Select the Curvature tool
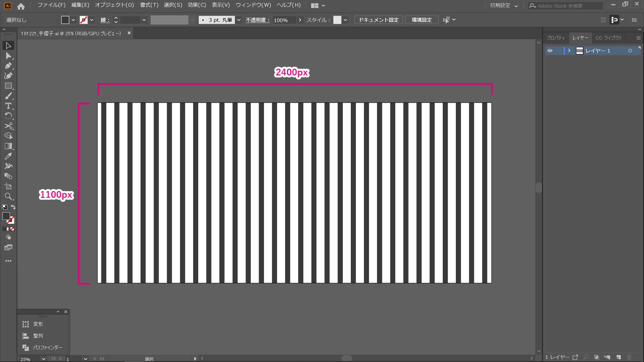 click(8, 76)
